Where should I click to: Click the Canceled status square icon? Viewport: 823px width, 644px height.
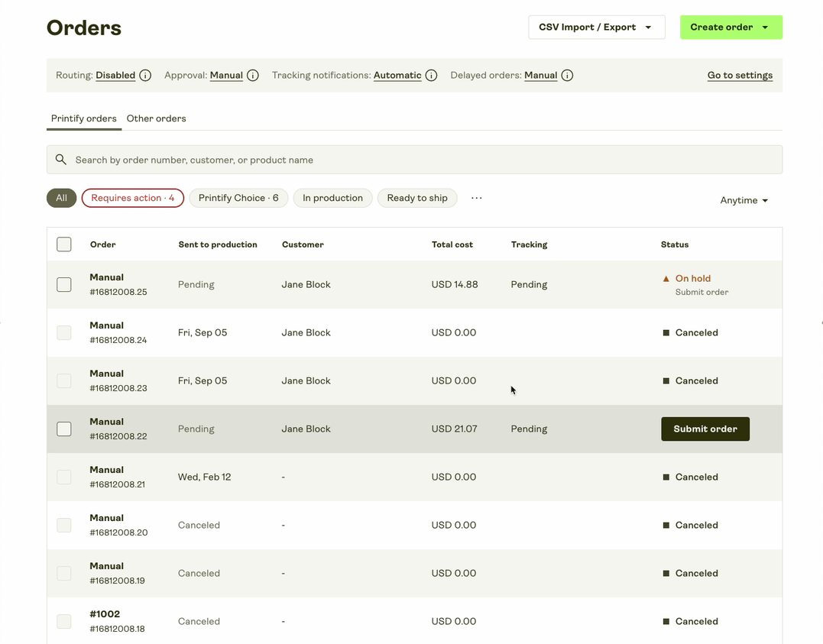666,332
